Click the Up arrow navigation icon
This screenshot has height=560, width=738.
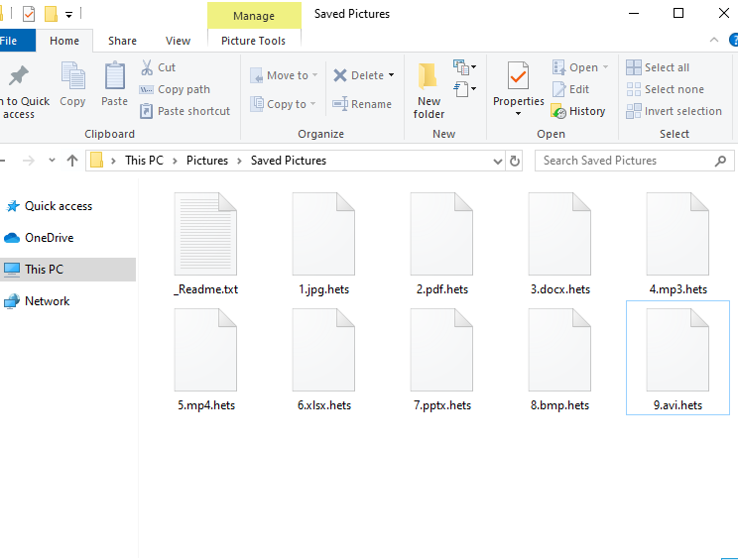(x=72, y=161)
